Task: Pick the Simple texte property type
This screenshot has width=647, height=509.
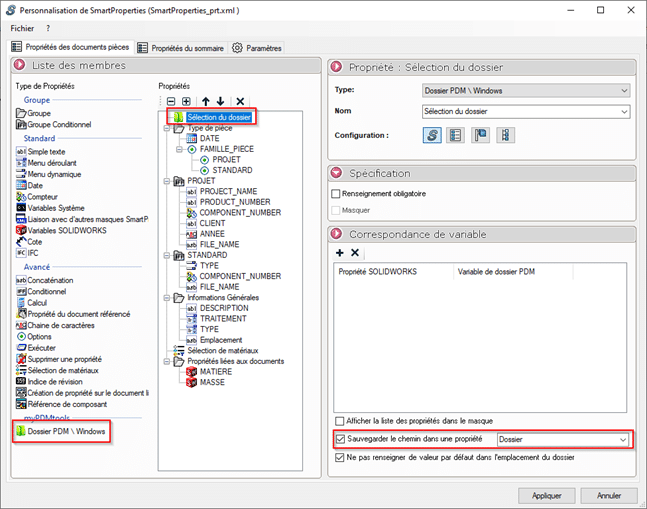Action: [40, 152]
